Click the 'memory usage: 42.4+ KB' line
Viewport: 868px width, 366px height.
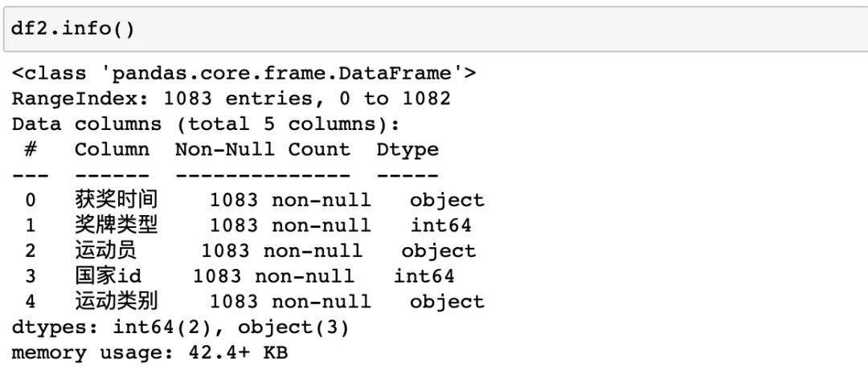(149, 353)
